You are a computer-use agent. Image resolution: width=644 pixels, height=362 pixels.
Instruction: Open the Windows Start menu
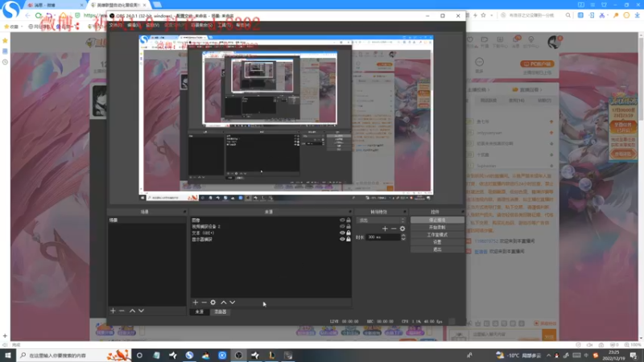[x=8, y=356]
